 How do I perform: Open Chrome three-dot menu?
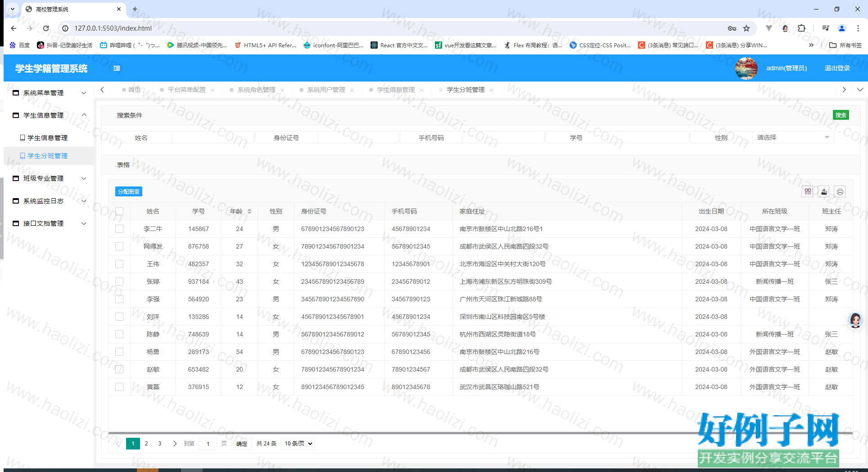tap(858, 28)
